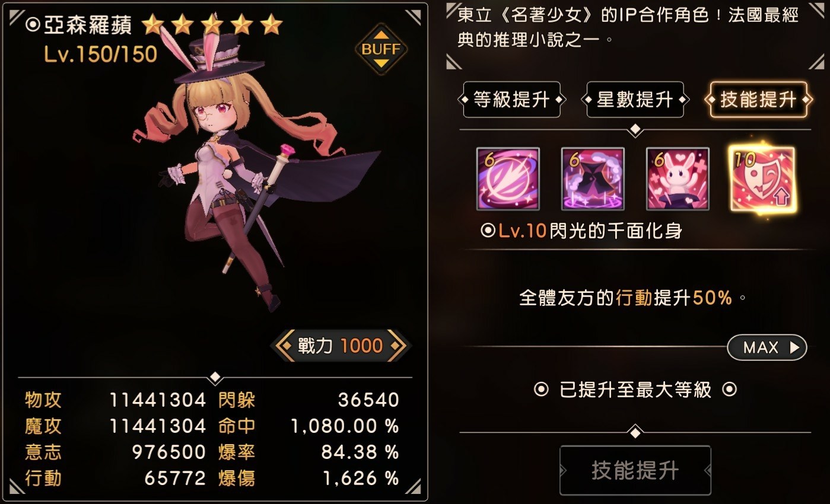Select the highlighted mask shield skill icon
The height and width of the screenshot is (504, 830).
pyautogui.click(x=762, y=180)
